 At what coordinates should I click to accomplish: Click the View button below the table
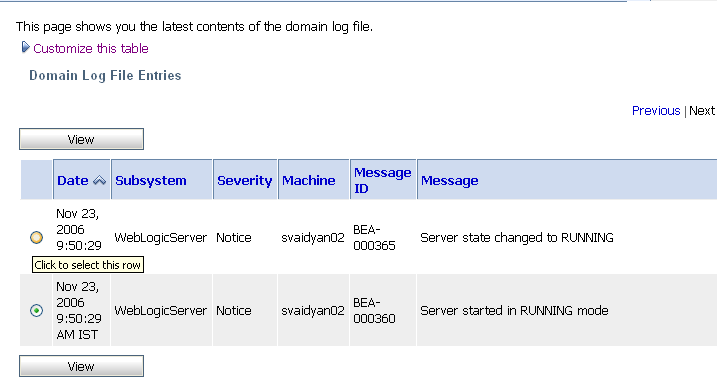click(x=81, y=366)
